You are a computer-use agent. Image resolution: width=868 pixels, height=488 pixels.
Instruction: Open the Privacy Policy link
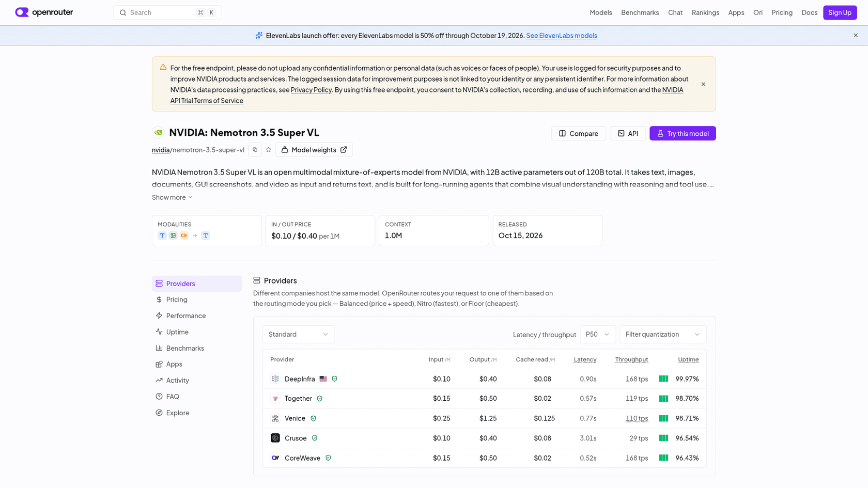pyautogui.click(x=311, y=90)
